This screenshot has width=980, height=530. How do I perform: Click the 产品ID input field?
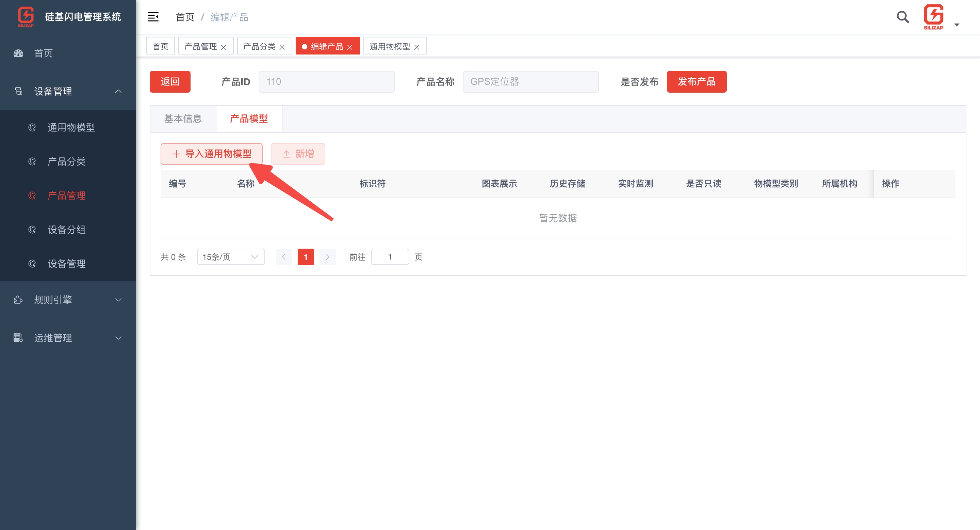pyautogui.click(x=326, y=81)
